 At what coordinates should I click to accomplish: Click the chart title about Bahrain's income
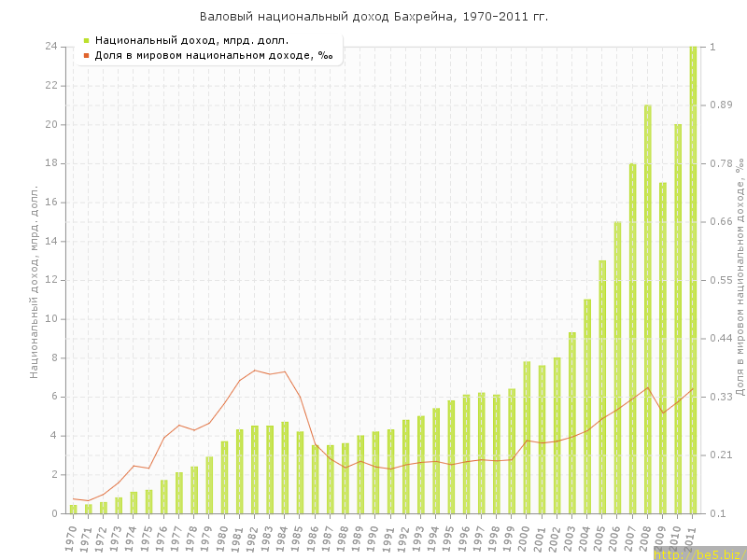(373, 17)
